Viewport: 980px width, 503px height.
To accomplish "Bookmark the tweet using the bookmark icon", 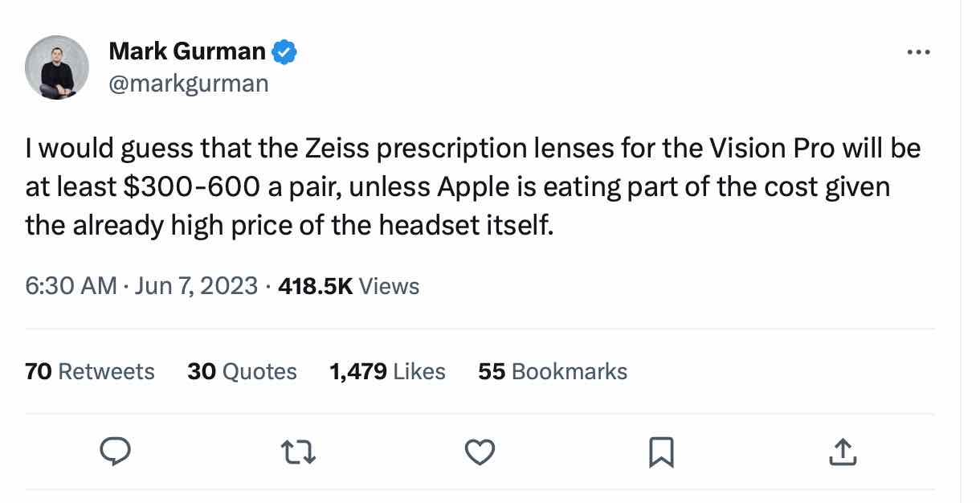I will 660,452.
